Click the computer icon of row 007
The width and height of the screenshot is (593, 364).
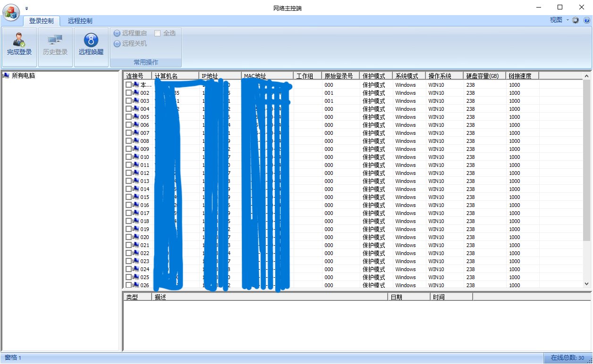point(136,133)
